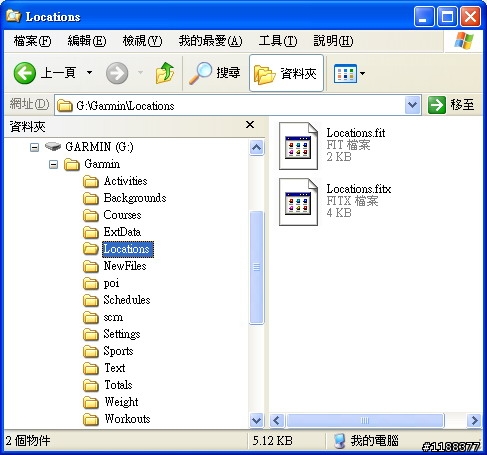Click the file pane scroll-left arrow
This screenshot has width=487, height=455.
click(277, 420)
